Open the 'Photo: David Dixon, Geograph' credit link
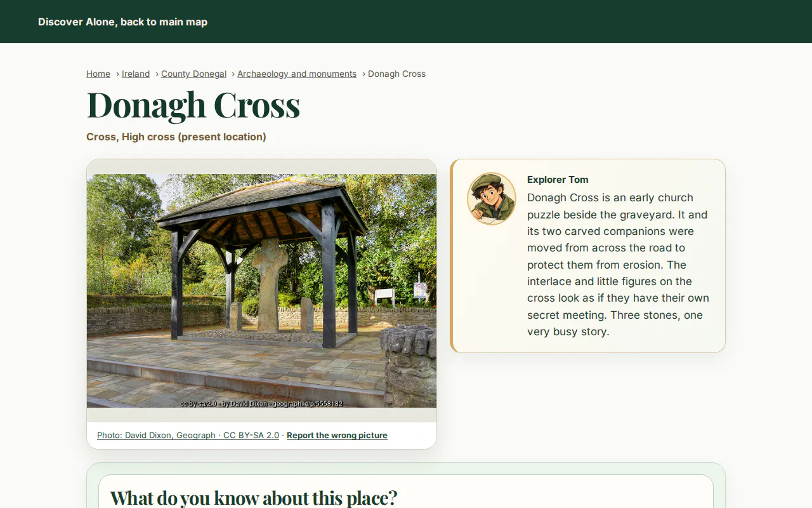The width and height of the screenshot is (812, 508). [x=188, y=435]
